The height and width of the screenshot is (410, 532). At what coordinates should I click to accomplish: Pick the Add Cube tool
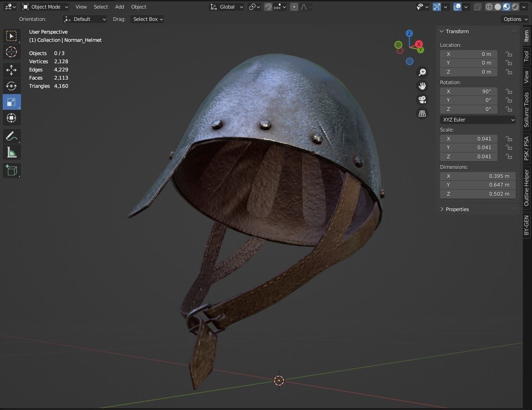11,170
